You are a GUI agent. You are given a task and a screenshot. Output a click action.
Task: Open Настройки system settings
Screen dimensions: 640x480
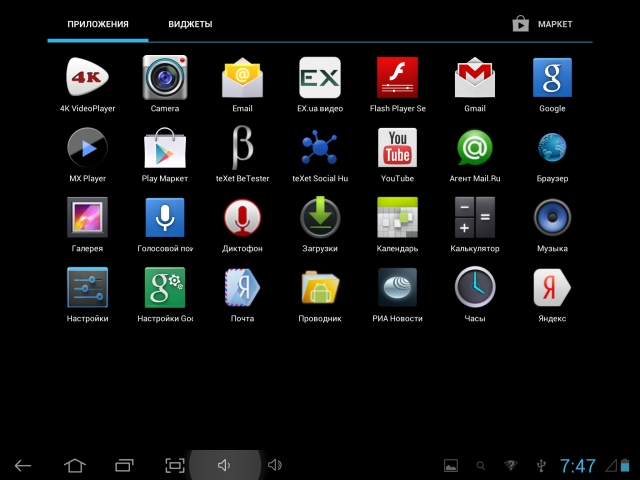(x=87, y=288)
